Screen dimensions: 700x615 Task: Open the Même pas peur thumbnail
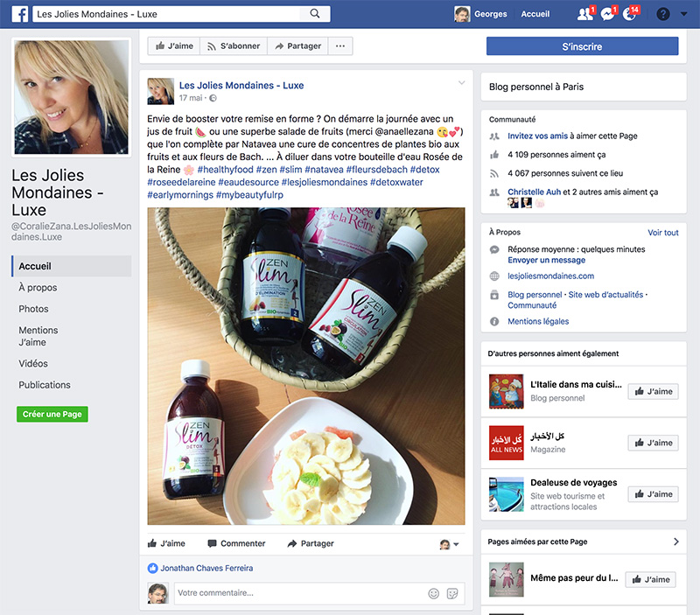click(x=507, y=579)
